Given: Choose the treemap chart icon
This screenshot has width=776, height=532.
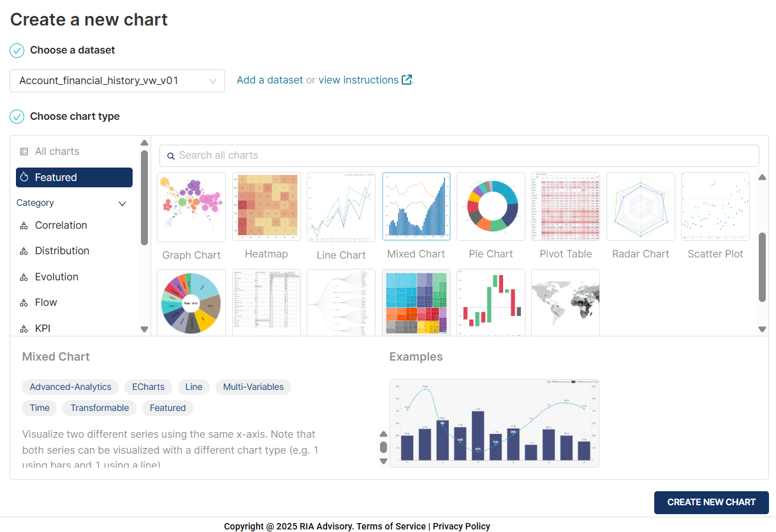Looking at the screenshot, I should [x=416, y=302].
